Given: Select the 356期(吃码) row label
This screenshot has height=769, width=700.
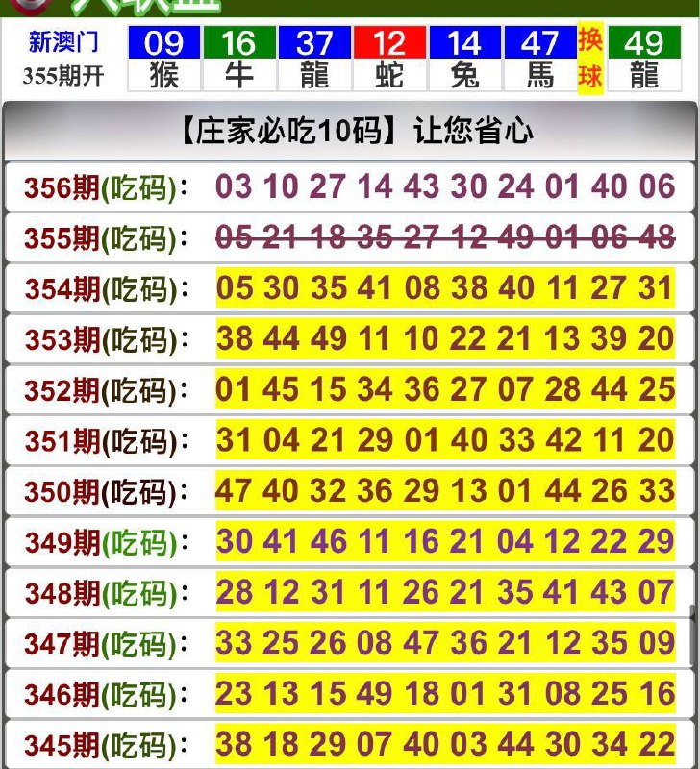Looking at the screenshot, I should pyautogui.click(x=106, y=187).
